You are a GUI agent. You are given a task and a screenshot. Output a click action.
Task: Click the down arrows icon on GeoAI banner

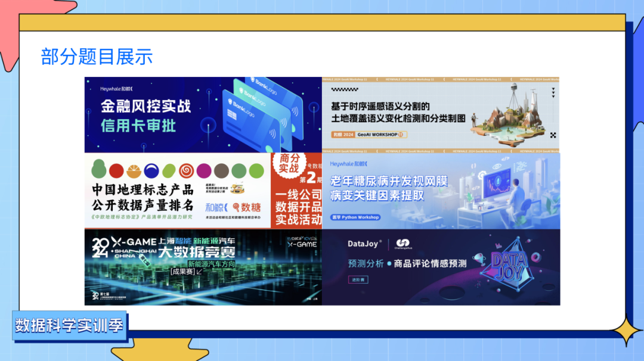click(x=553, y=92)
